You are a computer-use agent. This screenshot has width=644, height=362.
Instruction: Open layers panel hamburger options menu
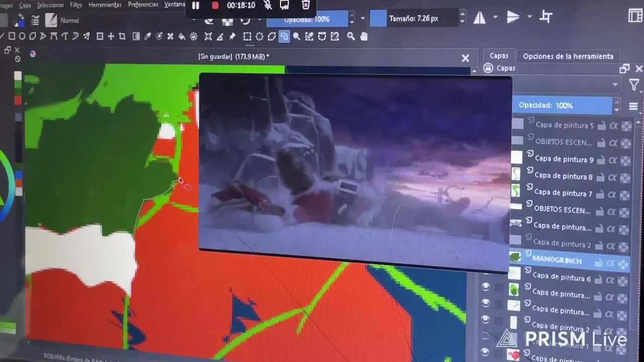coord(633,107)
